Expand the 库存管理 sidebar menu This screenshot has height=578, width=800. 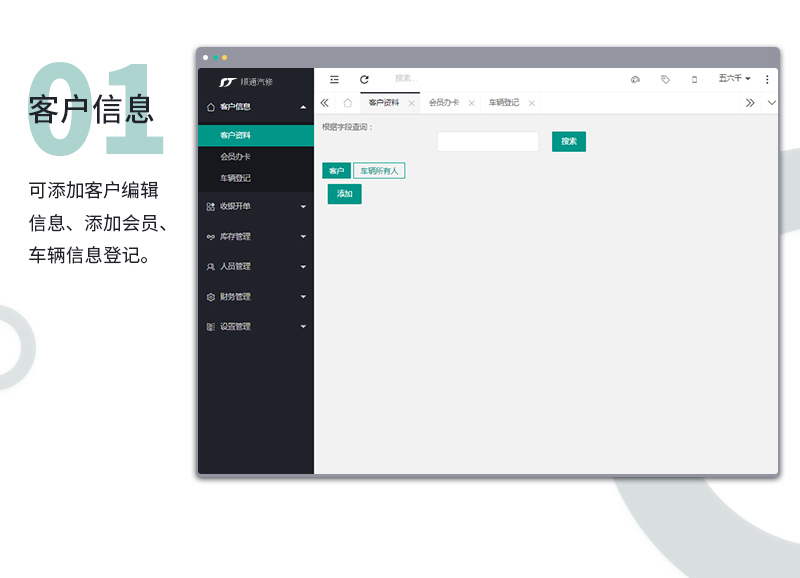pyautogui.click(x=256, y=237)
